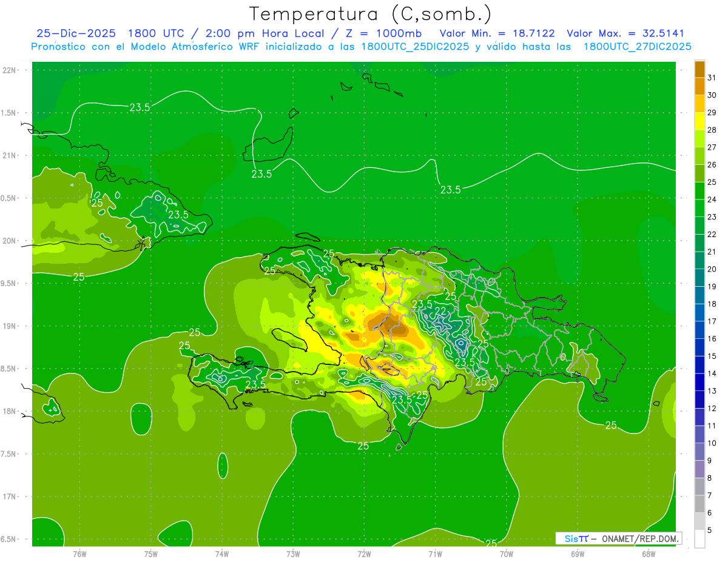Click the '73W' longitude axis label

tap(293, 554)
